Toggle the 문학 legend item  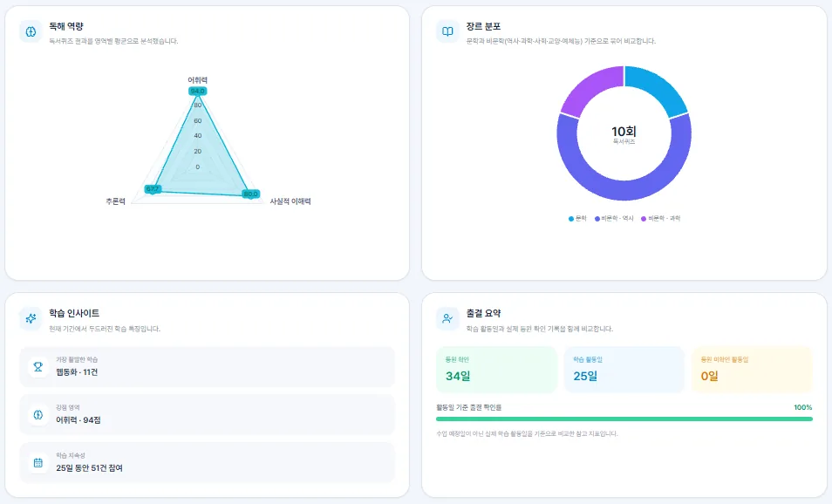tap(577, 219)
